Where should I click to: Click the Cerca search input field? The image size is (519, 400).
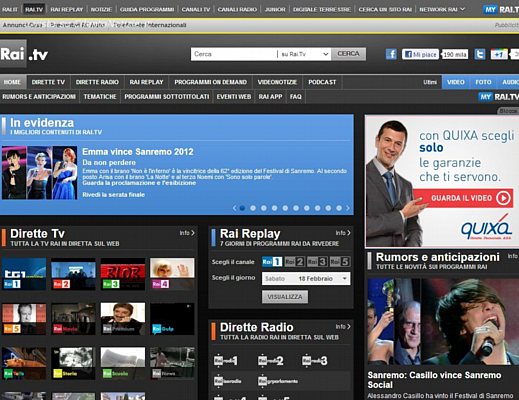(x=234, y=54)
